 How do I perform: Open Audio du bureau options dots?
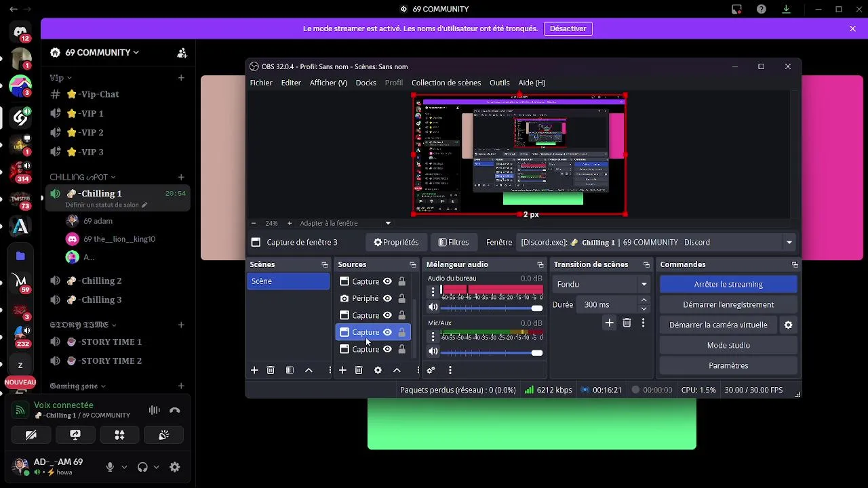click(x=433, y=292)
